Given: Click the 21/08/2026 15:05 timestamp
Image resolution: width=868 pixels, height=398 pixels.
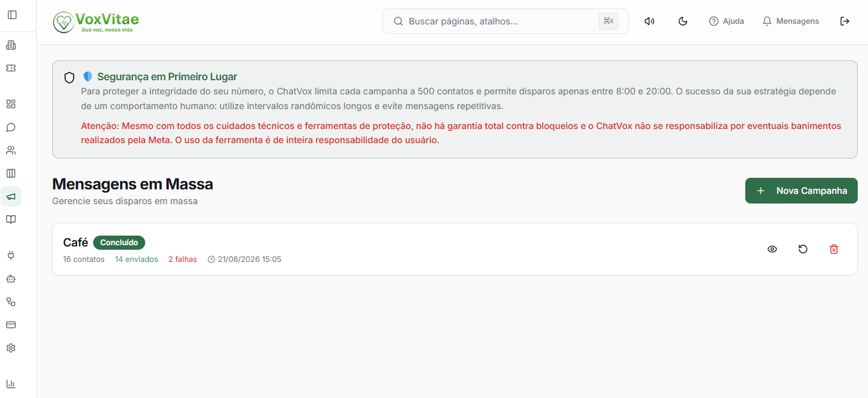Looking at the screenshot, I should click(x=249, y=259).
